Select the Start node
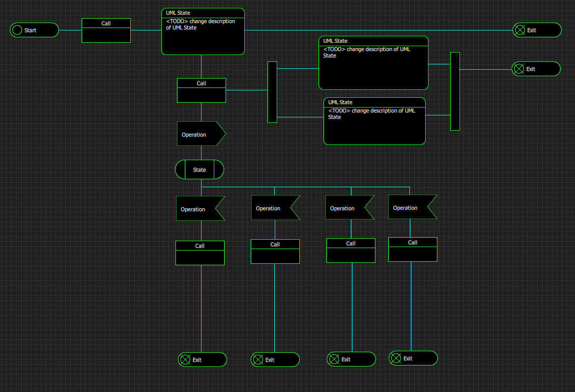Viewport: 575px width, 392px height. point(34,30)
